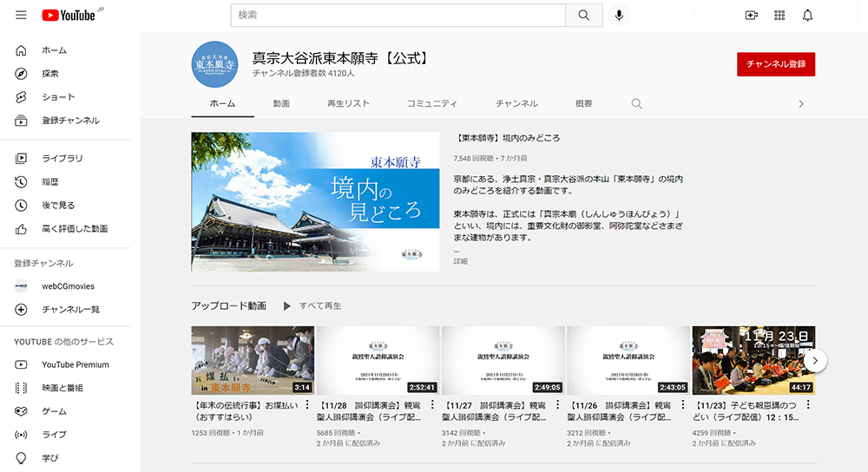Expand the description via 詳細
868x472 pixels.
click(x=461, y=261)
